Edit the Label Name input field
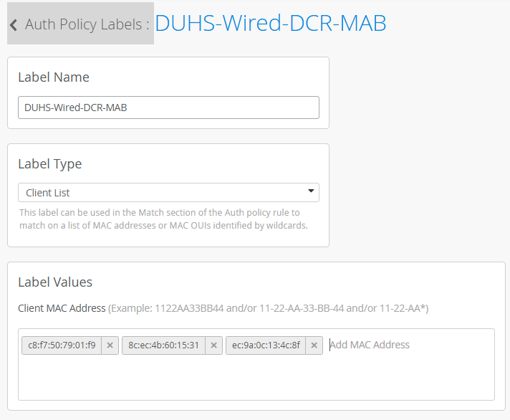Image resolution: width=510 pixels, height=420 pixels. pyautogui.click(x=168, y=108)
